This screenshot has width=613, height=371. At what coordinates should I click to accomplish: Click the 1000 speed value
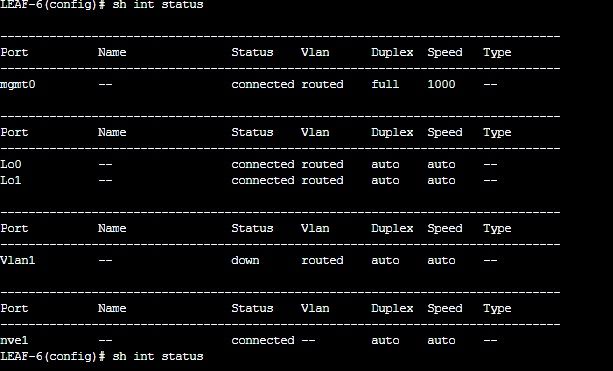441,84
